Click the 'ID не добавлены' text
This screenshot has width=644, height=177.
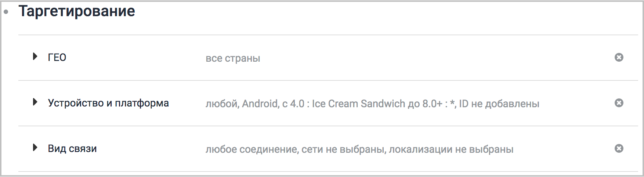tap(499, 104)
